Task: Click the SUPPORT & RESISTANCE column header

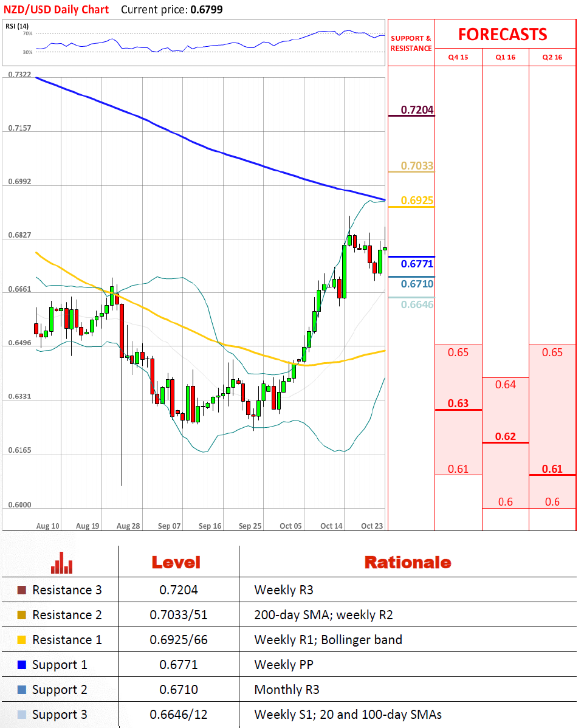Action: pos(411,43)
